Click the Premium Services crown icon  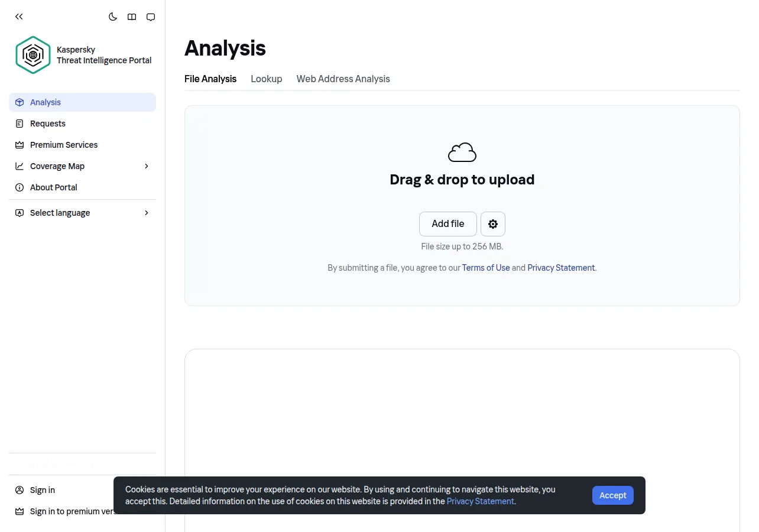20,145
